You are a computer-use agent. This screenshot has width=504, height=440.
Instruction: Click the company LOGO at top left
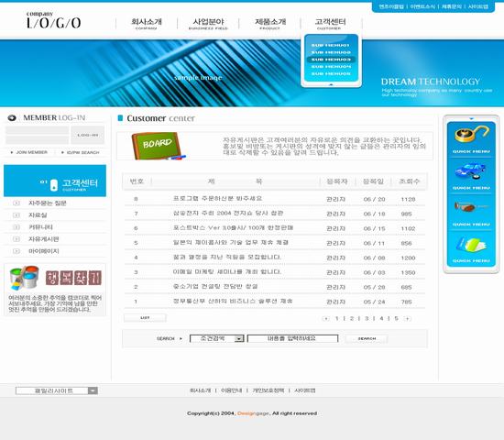pyautogui.click(x=54, y=20)
